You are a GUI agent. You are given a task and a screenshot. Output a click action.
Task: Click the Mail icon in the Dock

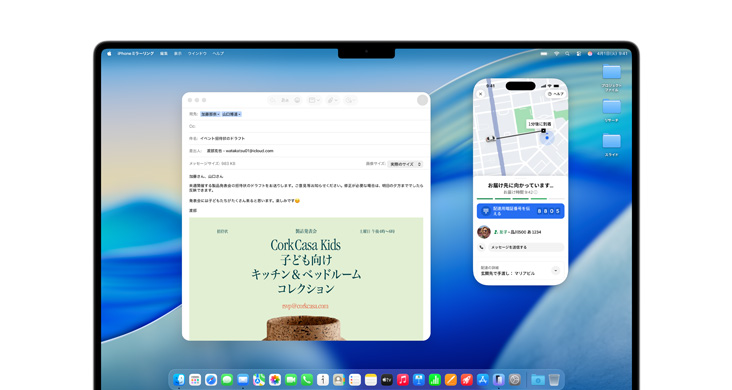pyautogui.click(x=243, y=380)
